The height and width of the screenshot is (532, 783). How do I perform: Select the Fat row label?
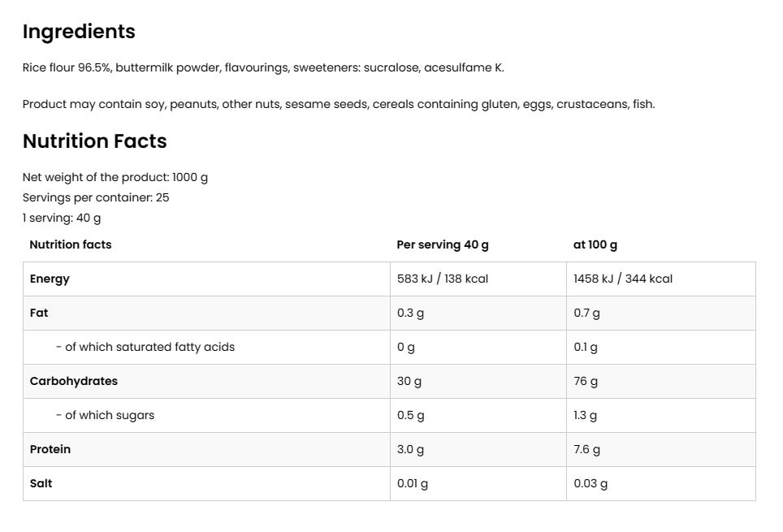[x=39, y=313]
